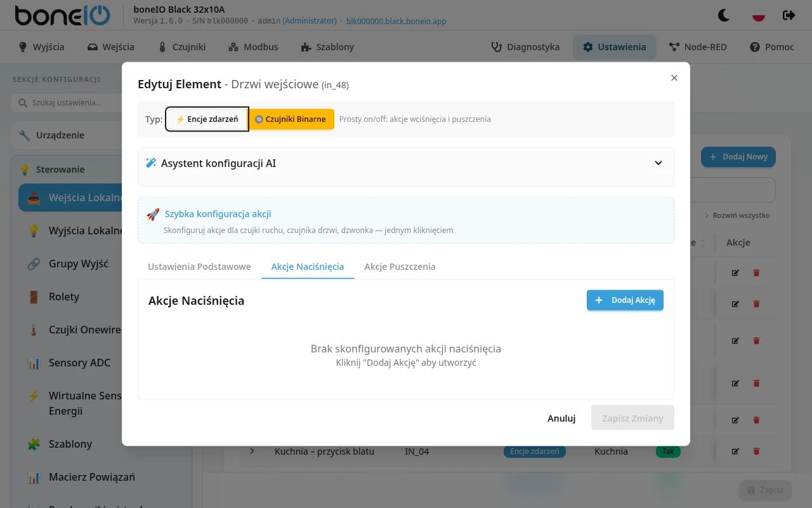
Task: Click Rozwiń wszystko to expand all rows
Action: pos(737,215)
